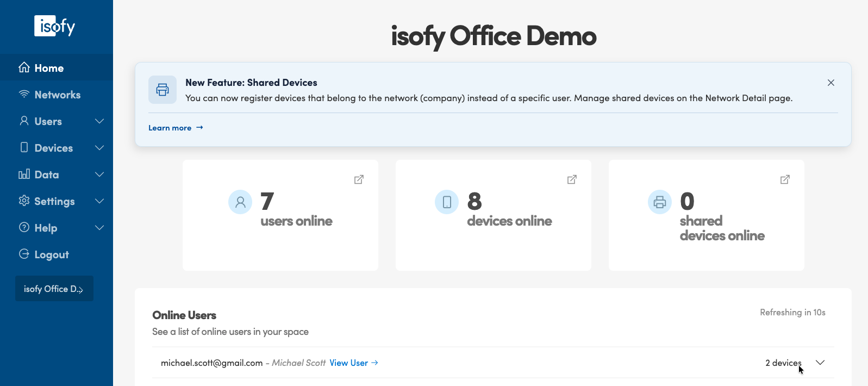This screenshot has width=868, height=386.
Task: Click the 8 devices online card
Action: click(x=494, y=215)
